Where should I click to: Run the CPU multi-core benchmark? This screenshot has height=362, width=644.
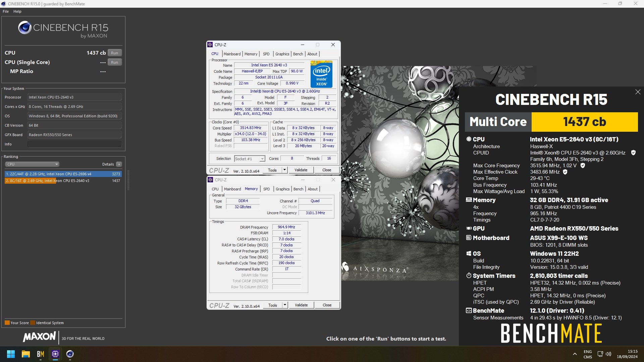[x=115, y=53]
